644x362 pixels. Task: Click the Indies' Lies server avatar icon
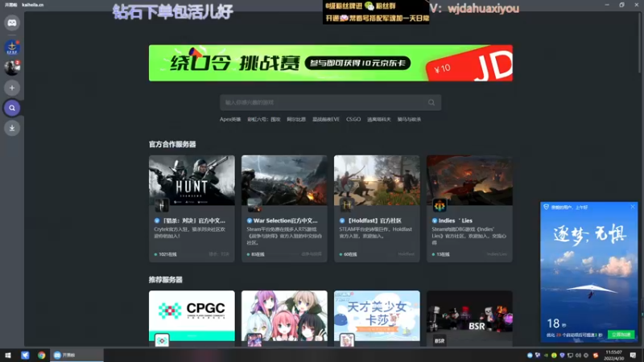pyautogui.click(x=440, y=205)
